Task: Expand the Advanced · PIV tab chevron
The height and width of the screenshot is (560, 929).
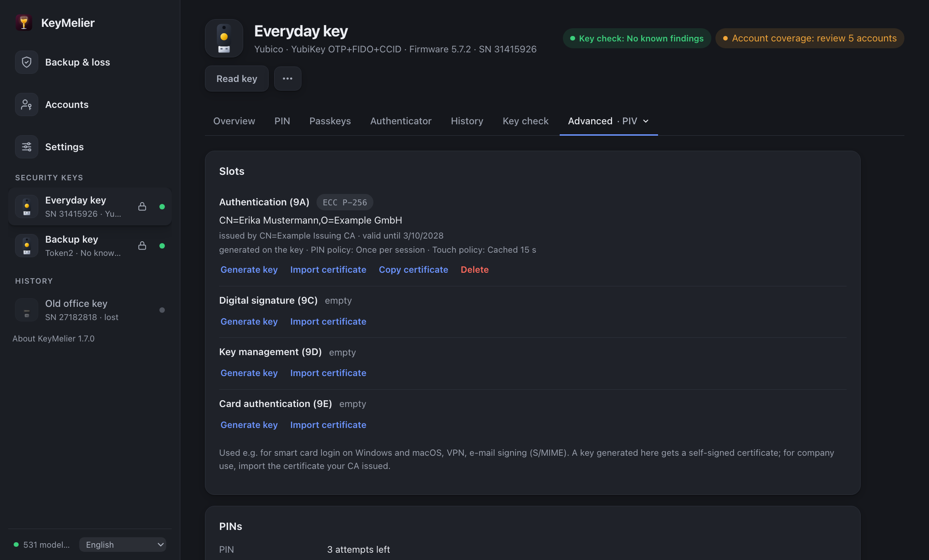Action: click(646, 121)
